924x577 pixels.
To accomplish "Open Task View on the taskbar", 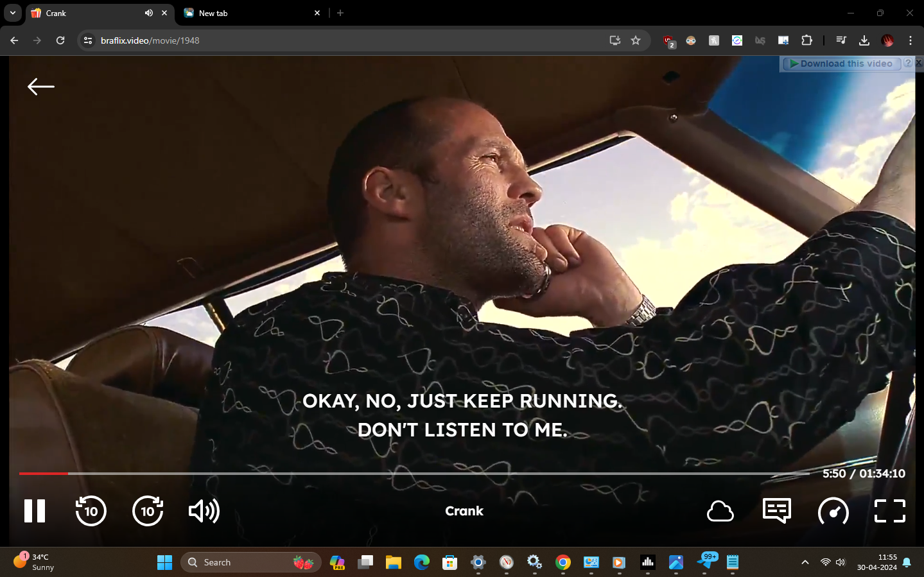I will tap(365, 562).
